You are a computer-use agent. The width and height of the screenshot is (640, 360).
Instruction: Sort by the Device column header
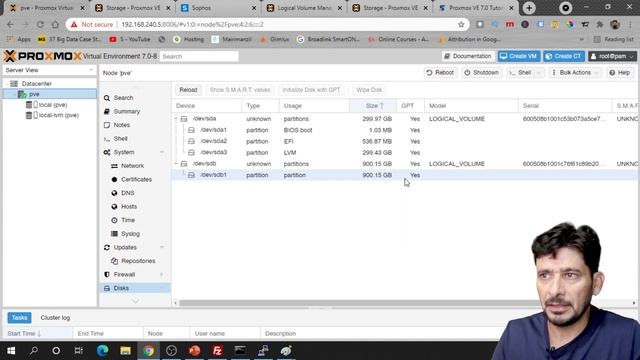(x=207, y=106)
